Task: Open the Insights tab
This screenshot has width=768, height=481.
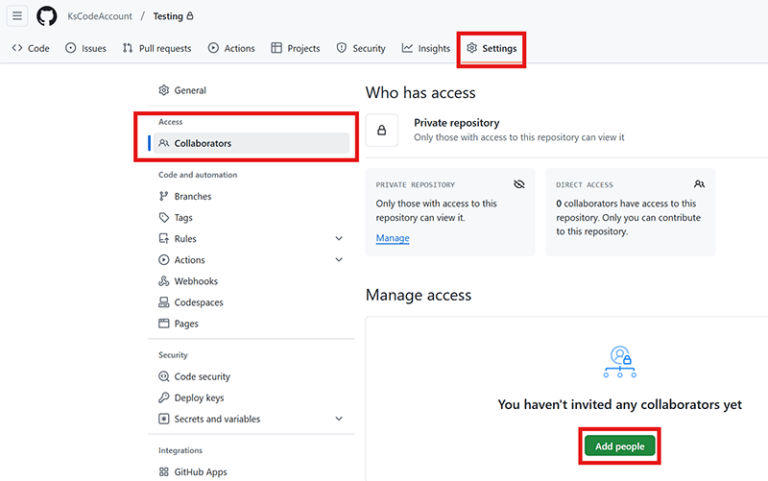Action: pos(426,48)
